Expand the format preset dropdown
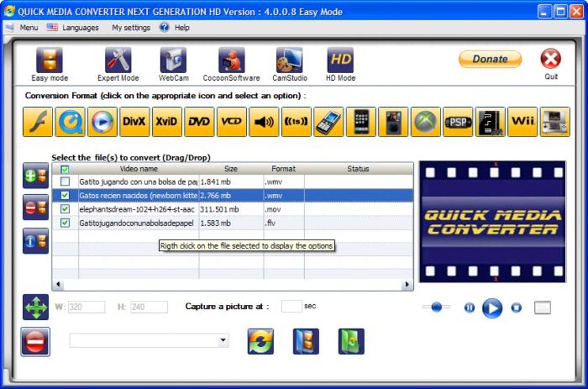Viewport: 588px width, 389px height. tap(223, 340)
